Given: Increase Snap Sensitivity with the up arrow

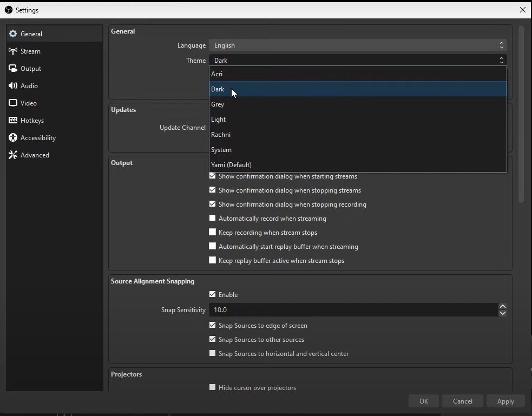Looking at the screenshot, I should [502, 306].
